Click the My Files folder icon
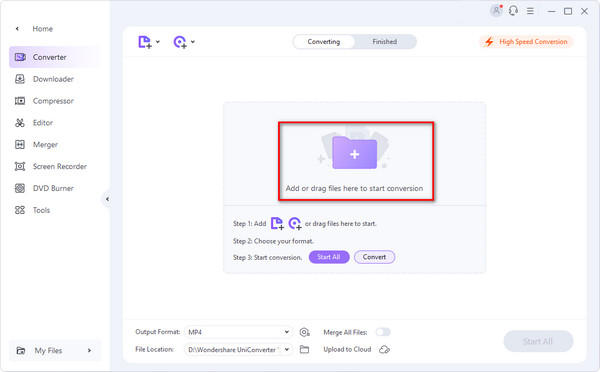This screenshot has height=372, width=600. click(x=21, y=350)
